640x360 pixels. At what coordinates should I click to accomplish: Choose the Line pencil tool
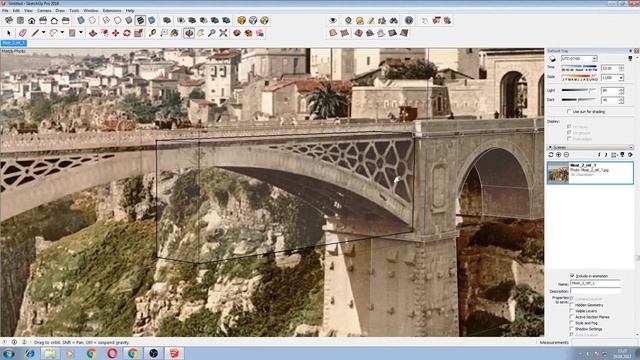point(36,33)
